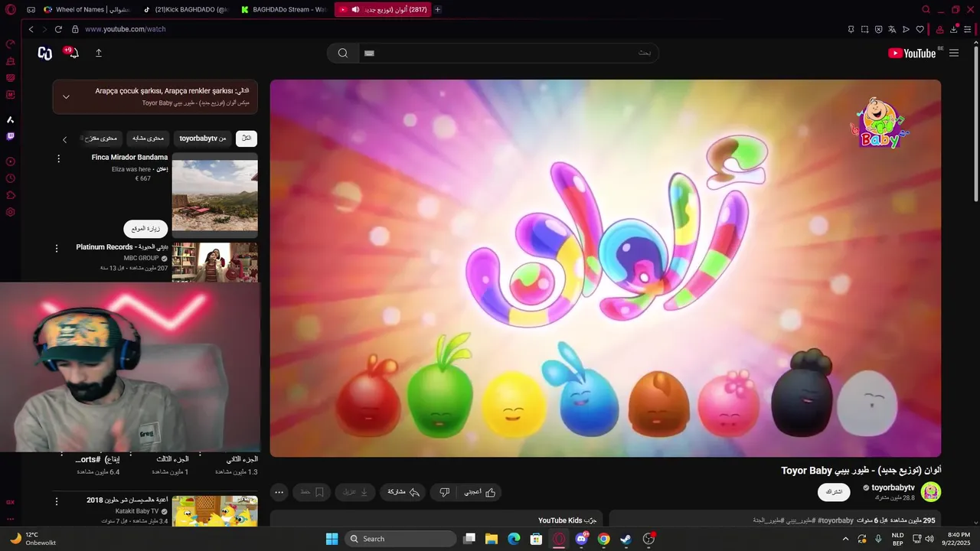Open a new browser tab with plus

pos(437,10)
